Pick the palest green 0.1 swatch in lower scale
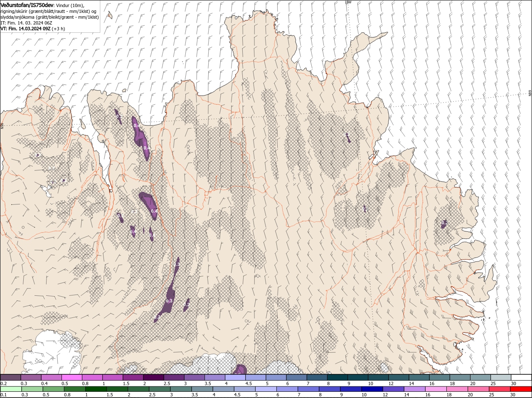The height and width of the screenshot is (398, 532). point(11,389)
